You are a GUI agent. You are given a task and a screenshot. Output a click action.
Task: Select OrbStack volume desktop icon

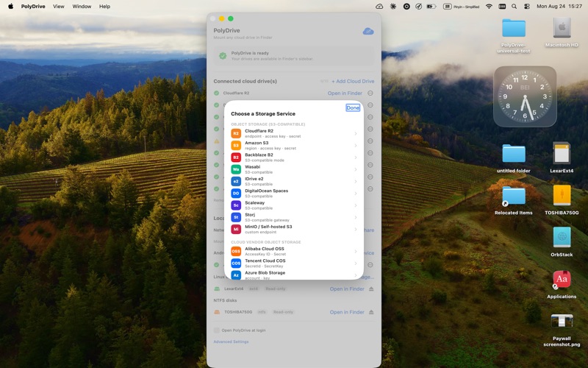(x=562, y=242)
